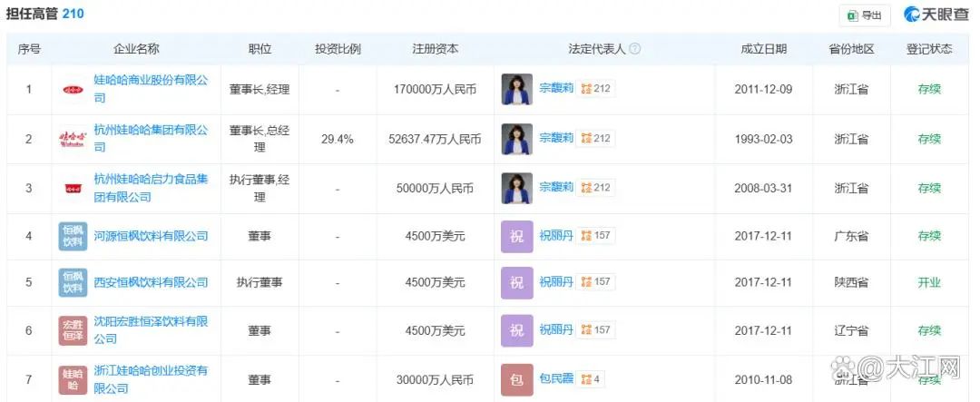Open 杭州娃哈哈启力食品集团有限公司 link
Viewport: 980px width, 402px height.
pos(151,188)
